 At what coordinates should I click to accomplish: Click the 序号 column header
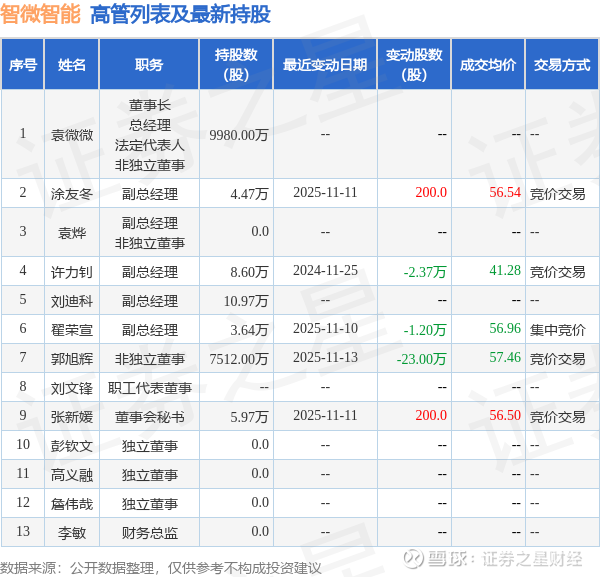pos(23,64)
